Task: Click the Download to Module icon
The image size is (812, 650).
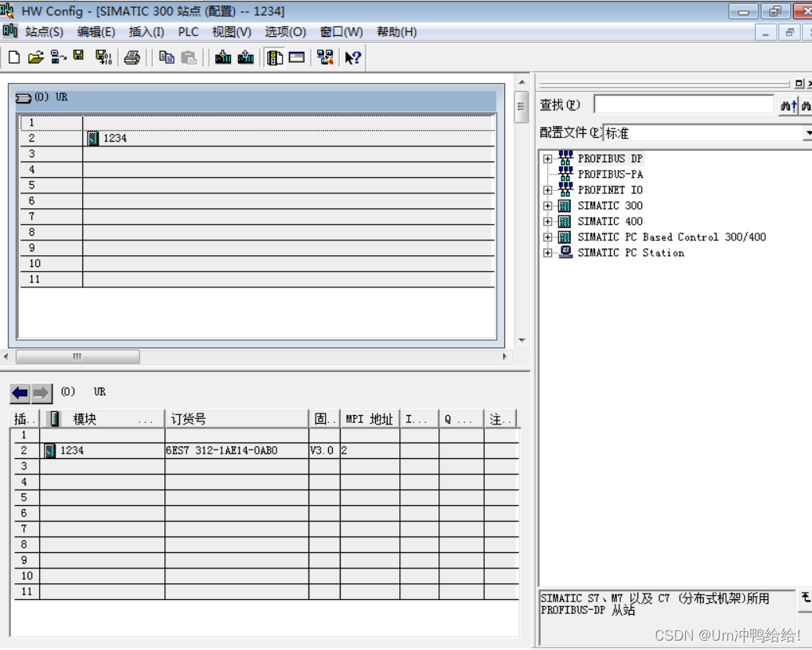Action: (223, 57)
